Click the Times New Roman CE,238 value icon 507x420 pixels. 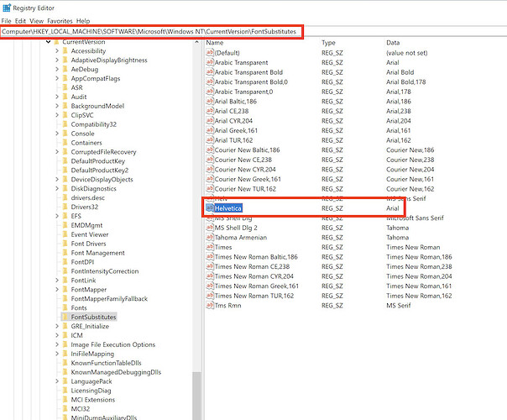[x=210, y=266]
